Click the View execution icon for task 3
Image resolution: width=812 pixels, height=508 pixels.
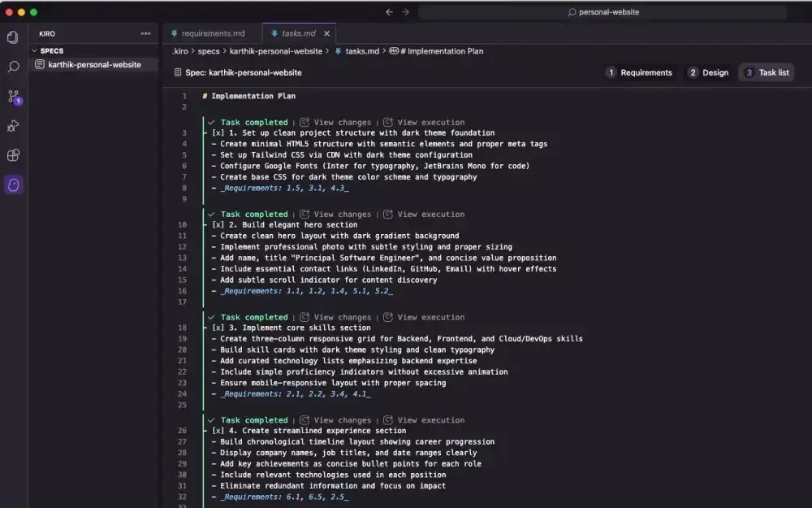[x=388, y=317]
